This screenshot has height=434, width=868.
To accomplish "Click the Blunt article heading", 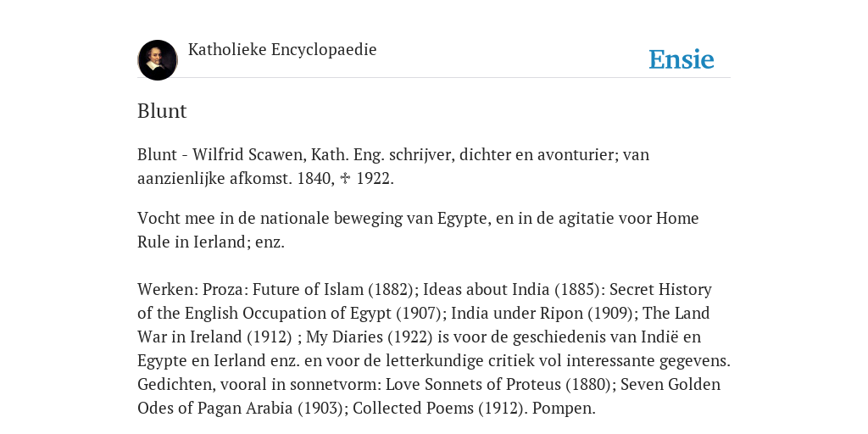I will 162,111.
